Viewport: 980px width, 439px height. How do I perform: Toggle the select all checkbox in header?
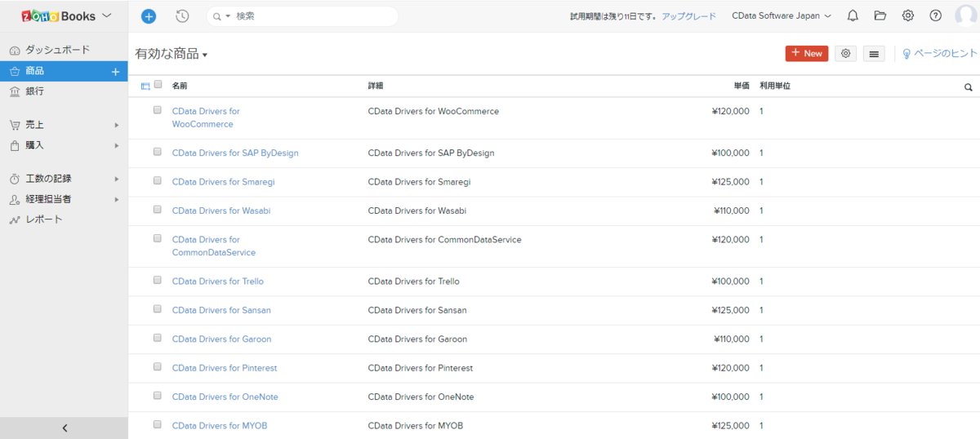(158, 84)
